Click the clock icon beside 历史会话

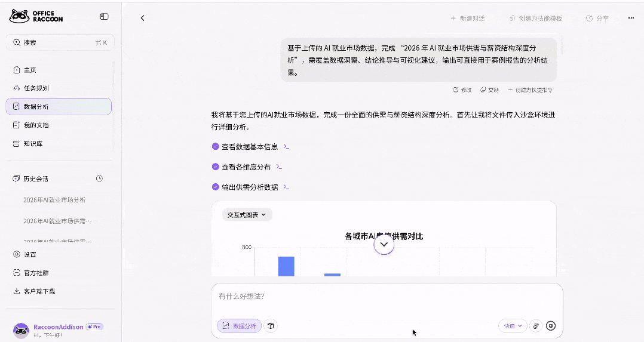click(x=99, y=178)
